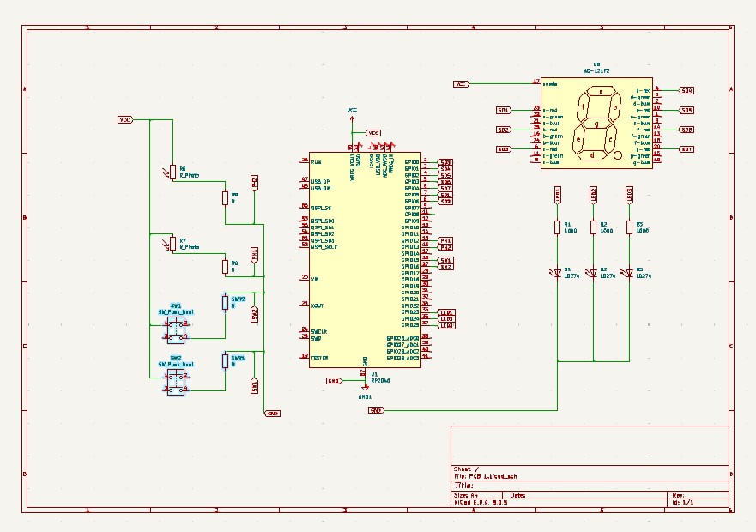Viewport: 756px width, 532px height.
Task: Click the RUN pin on the RP2040
Action: click(315, 161)
